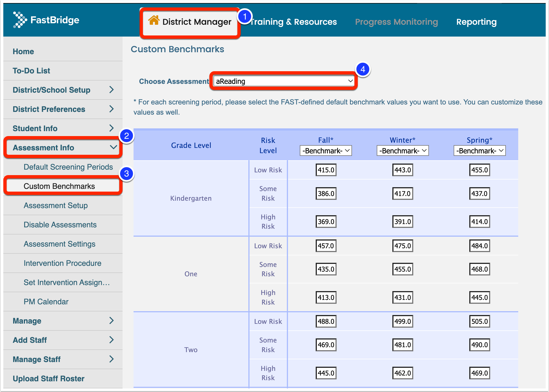Edit Kindergarten Low Risk Fall value 415.0
This screenshot has height=392, width=549.
(326, 170)
